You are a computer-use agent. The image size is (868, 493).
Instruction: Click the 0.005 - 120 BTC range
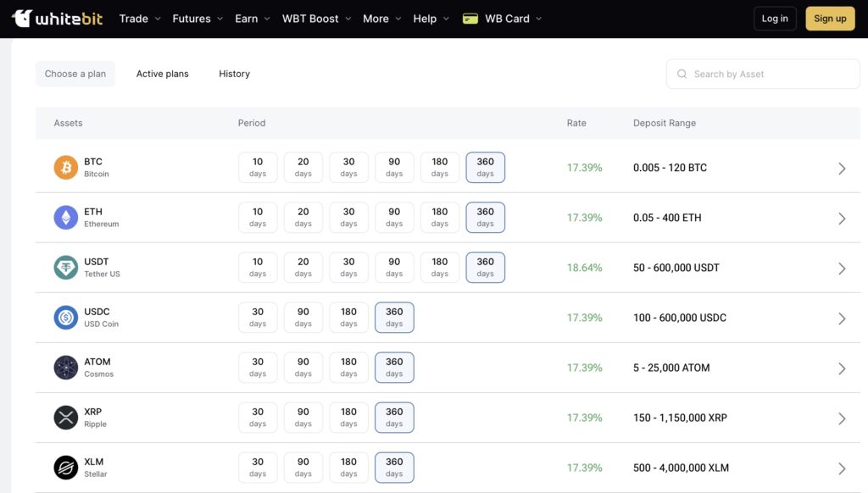click(670, 168)
